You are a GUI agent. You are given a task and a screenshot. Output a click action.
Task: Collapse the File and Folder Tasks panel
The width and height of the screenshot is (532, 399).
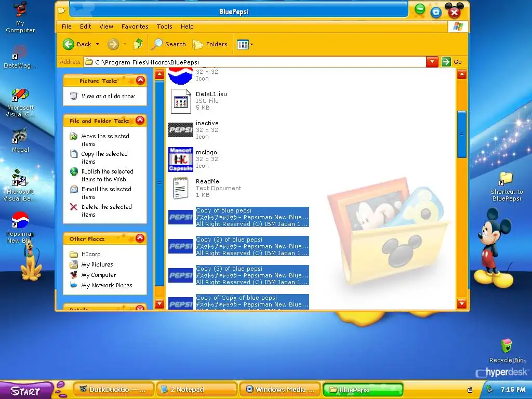[x=140, y=120]
